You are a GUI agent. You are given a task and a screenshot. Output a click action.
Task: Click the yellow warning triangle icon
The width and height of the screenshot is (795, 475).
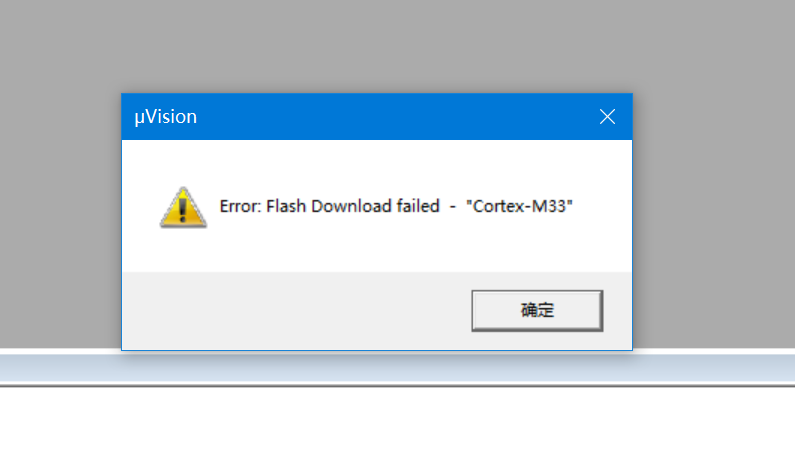(183, 207)
